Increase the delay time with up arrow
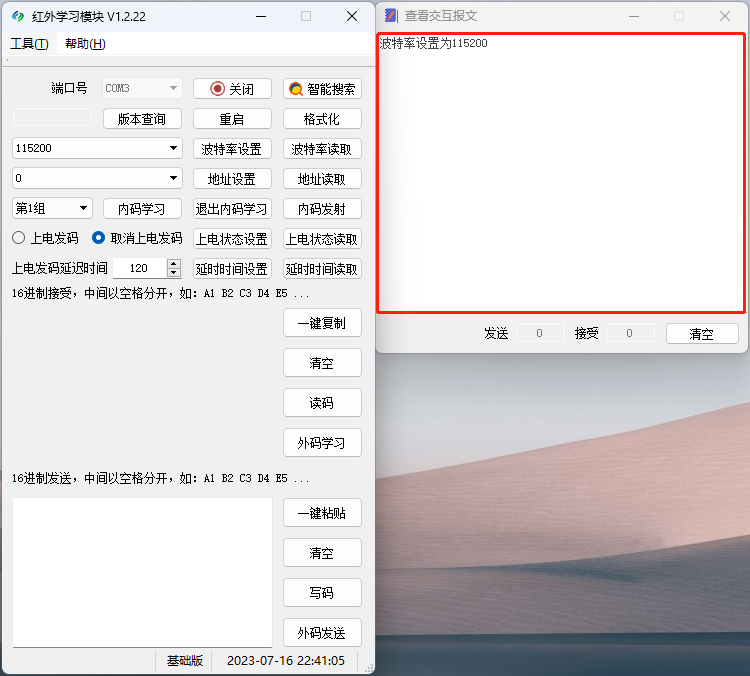The height and width of the screenshot is (676, 750). pos(174,264)
